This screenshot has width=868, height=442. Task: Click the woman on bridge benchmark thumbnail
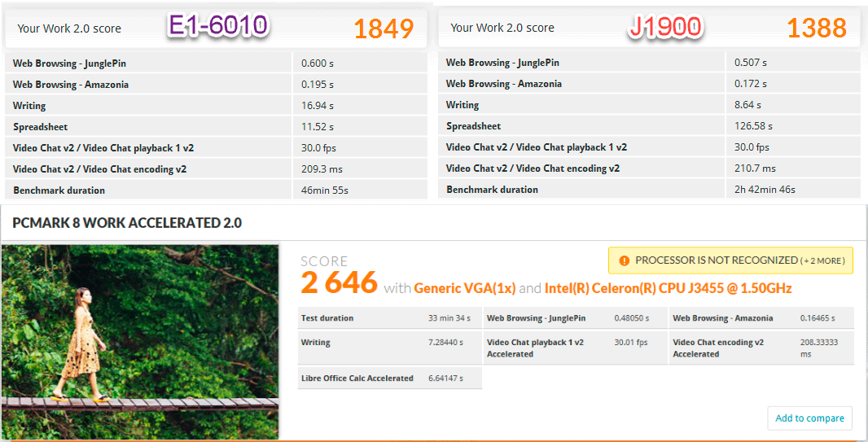(x=140, y=342)
